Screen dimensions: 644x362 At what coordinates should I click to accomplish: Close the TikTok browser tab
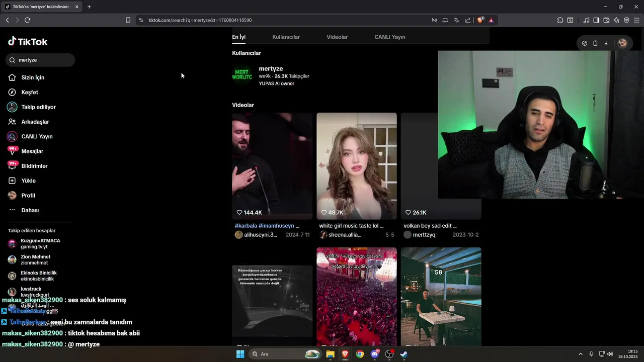pyautogui.click(x=77, y=7)
